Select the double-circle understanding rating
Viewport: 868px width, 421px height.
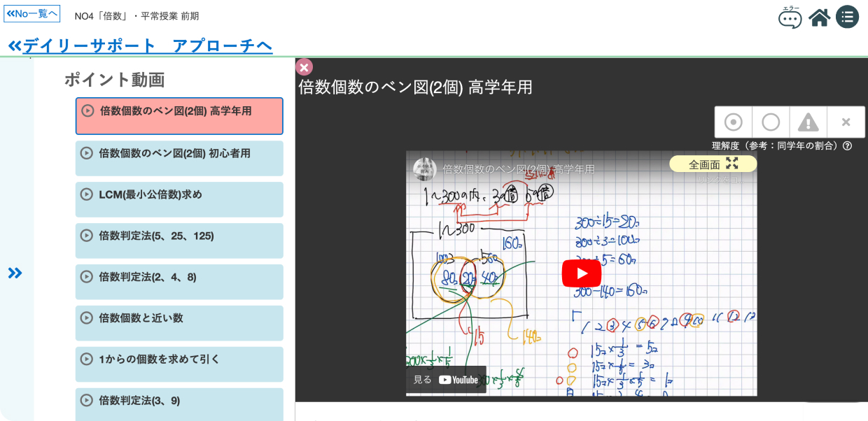pos(733,122)
